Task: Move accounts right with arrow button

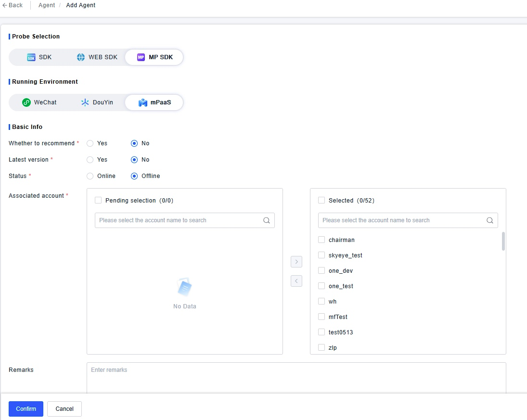Action: point(296,262)
